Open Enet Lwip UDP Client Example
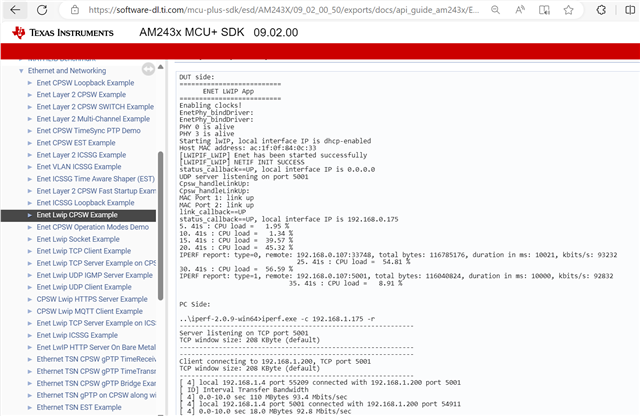The width and height of the screenshot is (640, 416). [x=84, y=287]
